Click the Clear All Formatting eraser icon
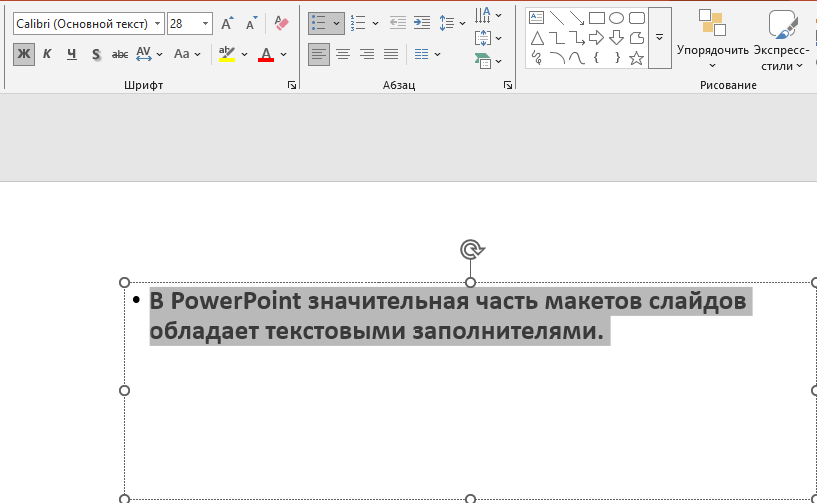The height and width of the screenshot is (503, 817). coord(281,23)
